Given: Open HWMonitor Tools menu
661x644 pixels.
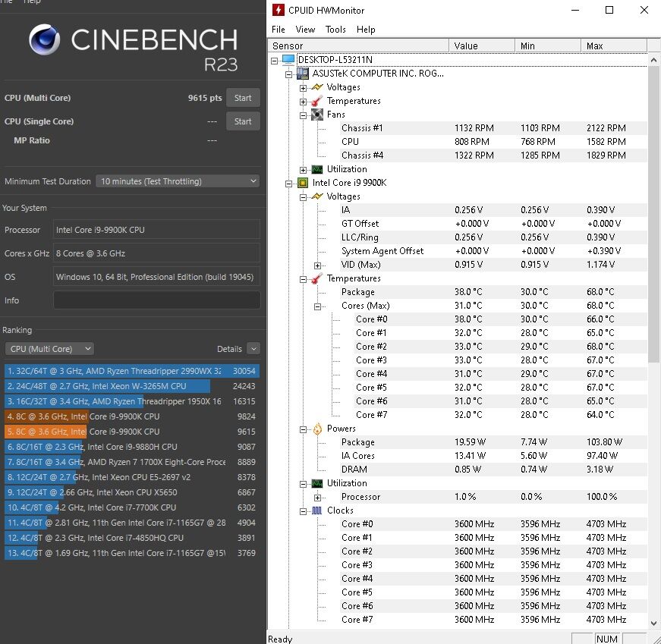Looking at the screenshot, I should click(x=335, y=30).
